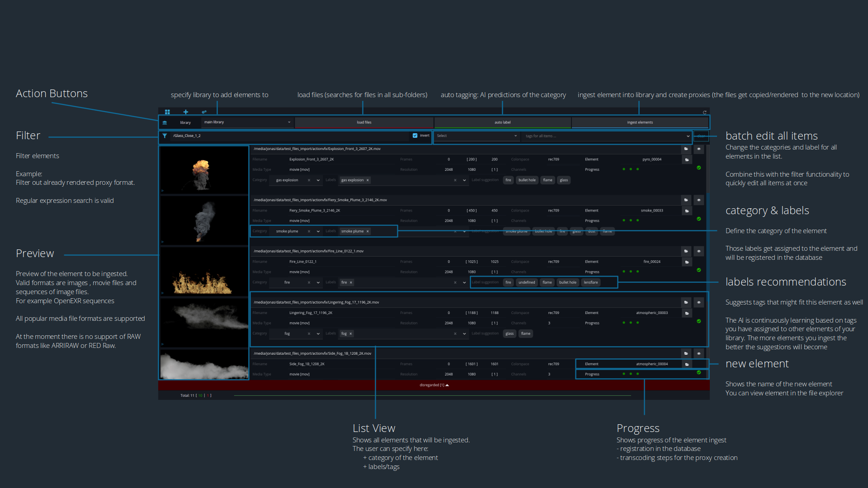
Task: Expand the gas explosion category dropdown
Action: (x=318, y=180)
